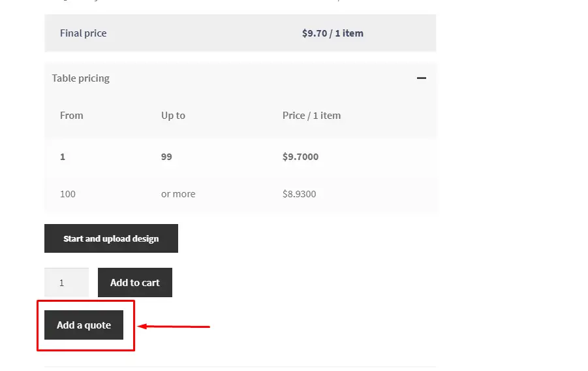Click the Add a quote button
The height and width of the screenshot is (371, 588).
[x=84, y=325]
